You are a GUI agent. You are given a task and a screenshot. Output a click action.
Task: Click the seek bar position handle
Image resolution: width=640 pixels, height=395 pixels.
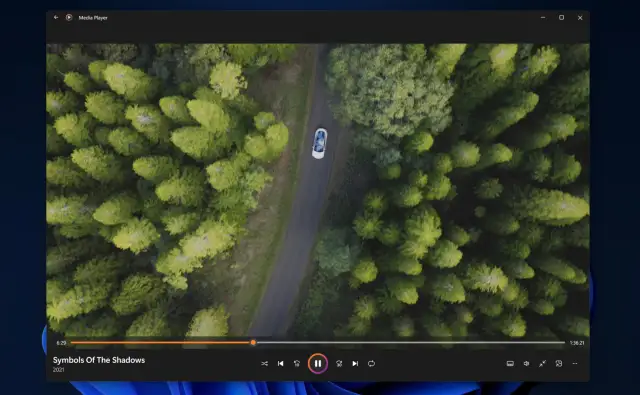click(x=253, y=343)
